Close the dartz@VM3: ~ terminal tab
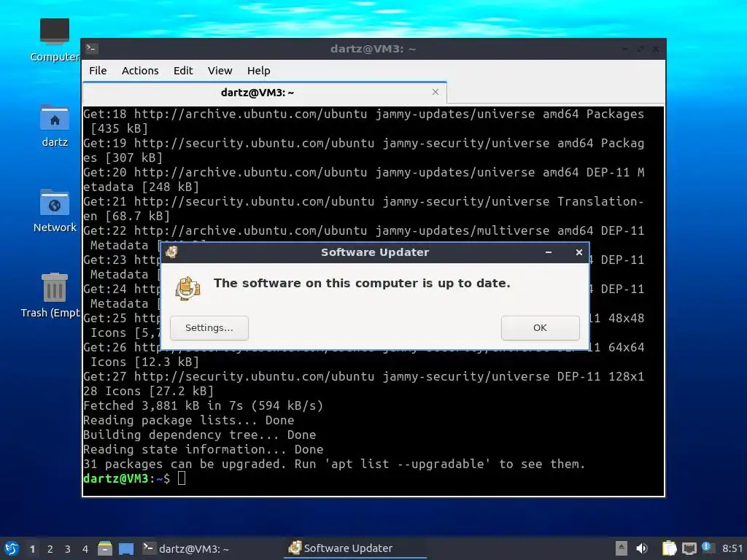 (x=435, y=92)
